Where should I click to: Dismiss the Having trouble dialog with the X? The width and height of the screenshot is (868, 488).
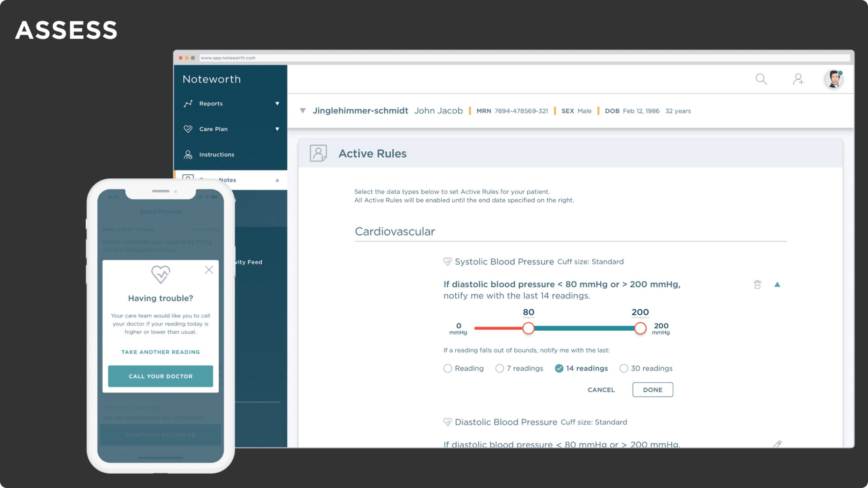coord(208,270)
